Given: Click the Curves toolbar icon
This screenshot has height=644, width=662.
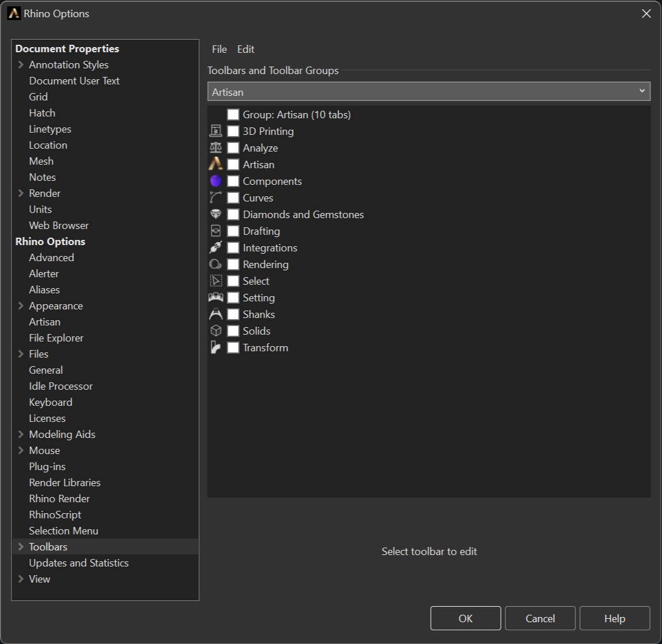Looking at the screenshot, I should [x=216, y=197].
